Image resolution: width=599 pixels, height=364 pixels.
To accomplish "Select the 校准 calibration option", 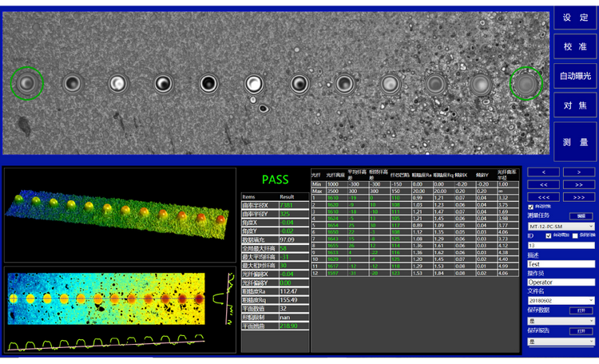I will [x=575, y=46].
